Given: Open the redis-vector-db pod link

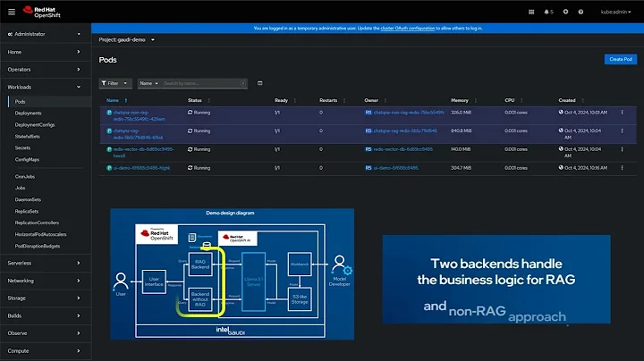Looking at the screenshot, I should (x=143, y=153).
